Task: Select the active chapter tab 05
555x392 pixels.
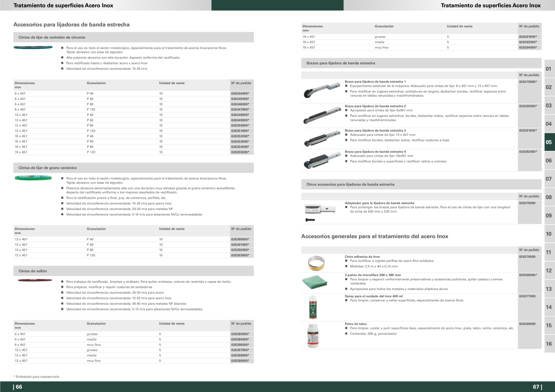Action: coord(549,142)
